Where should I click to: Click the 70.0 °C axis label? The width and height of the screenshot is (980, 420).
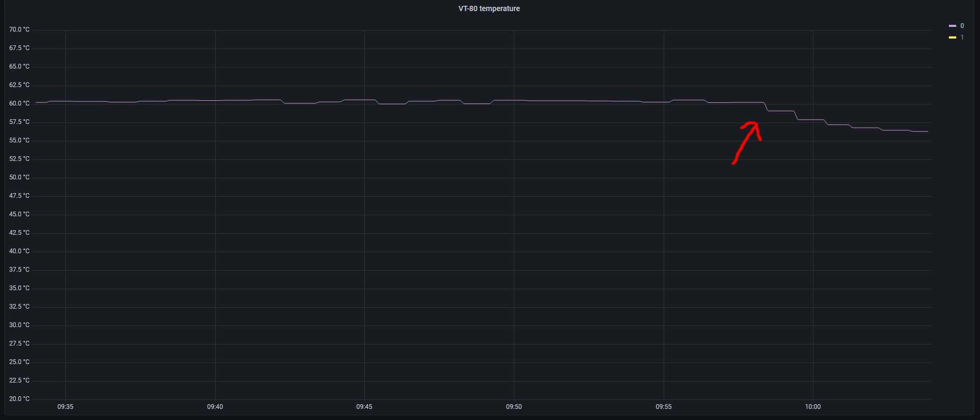point(20,30)
